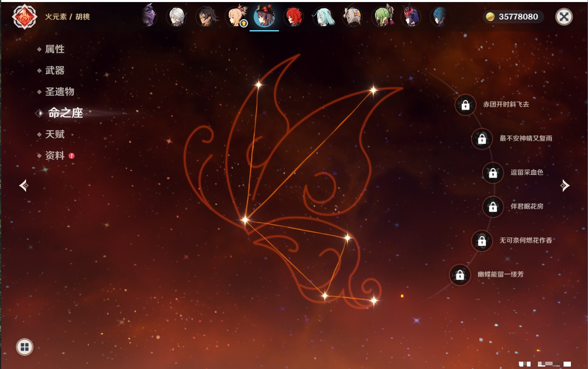Go to previous character with left arrow
This screenshot has height=369, width=588.
(24, 186)
